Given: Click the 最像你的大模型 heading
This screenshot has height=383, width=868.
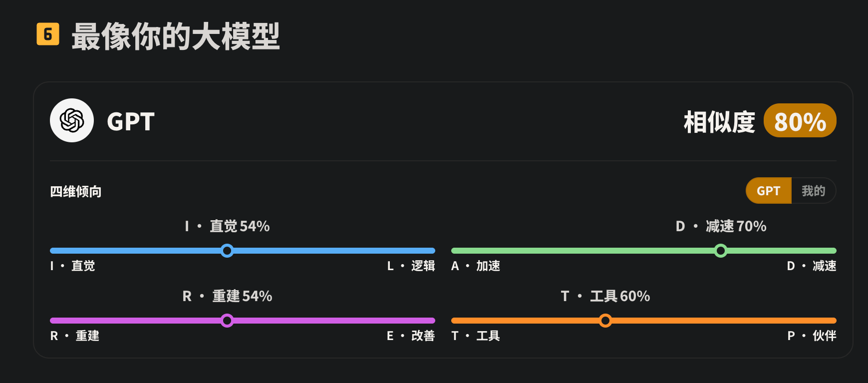Looking at the screenshot, I should (x=176, y=36).
